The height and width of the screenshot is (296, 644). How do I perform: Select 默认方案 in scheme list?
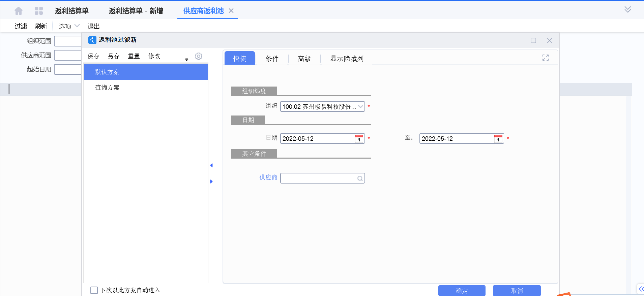(x=146, y=72)
